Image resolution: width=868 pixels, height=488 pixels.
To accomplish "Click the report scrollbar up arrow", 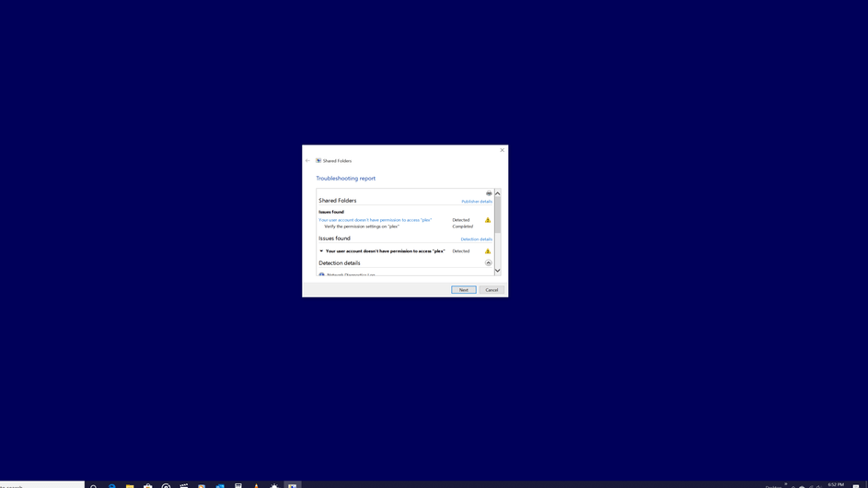I will 498,193.
